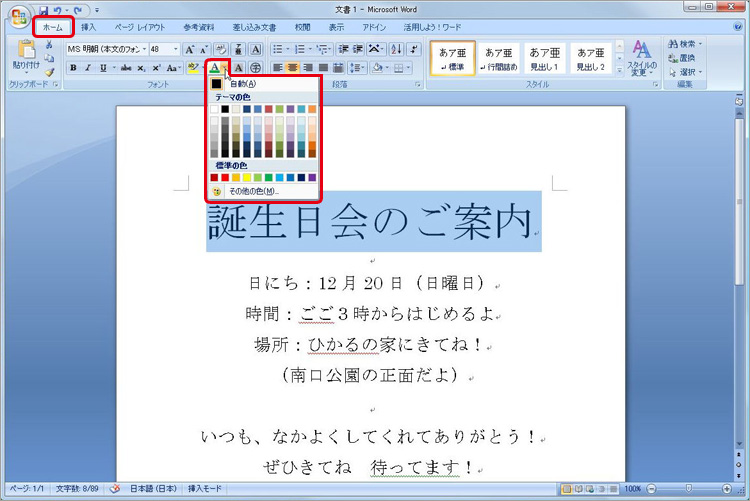Viewport: 750px width, 501px height.
Task: Pick orange swatch in theme colors top row
Action: tap(312, 110)
